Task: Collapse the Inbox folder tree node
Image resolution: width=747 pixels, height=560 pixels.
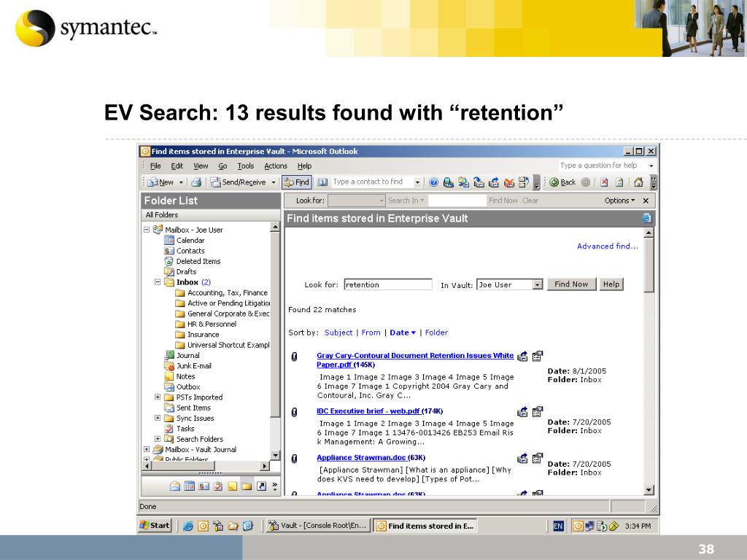Action: tap(158, 282)
